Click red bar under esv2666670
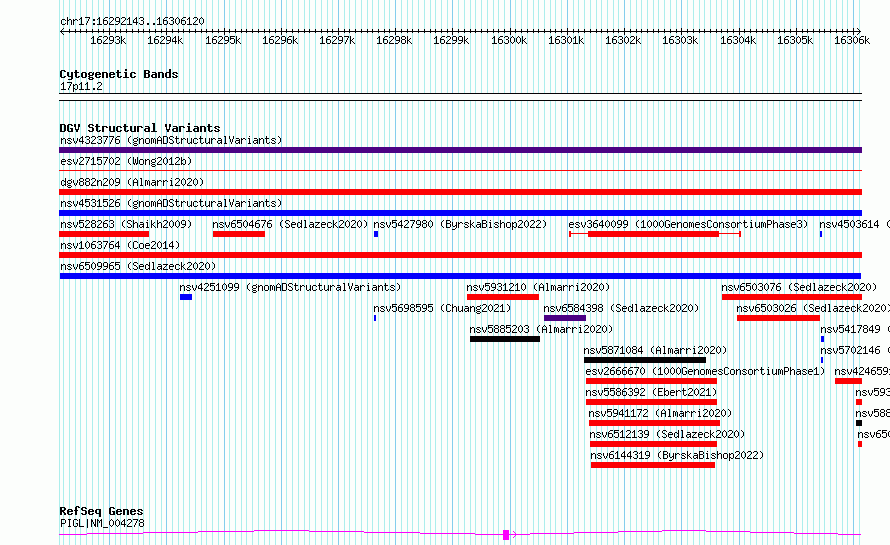The height and width of the screenshot is (545, 890). point(651,381)
